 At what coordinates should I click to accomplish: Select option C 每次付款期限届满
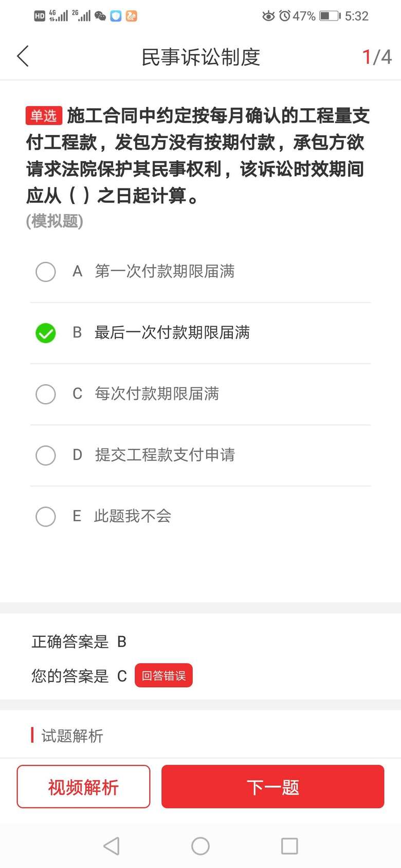46,394
